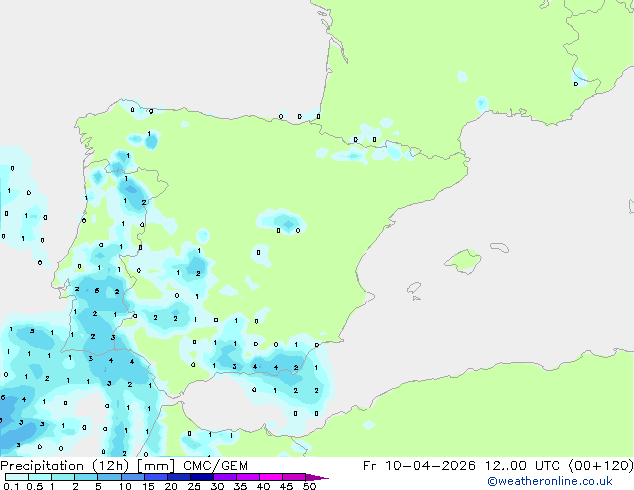Click the Mallorca island on the map
This screenshot has width=634, height=490.
pyautogui.click(x=464, y=261)
